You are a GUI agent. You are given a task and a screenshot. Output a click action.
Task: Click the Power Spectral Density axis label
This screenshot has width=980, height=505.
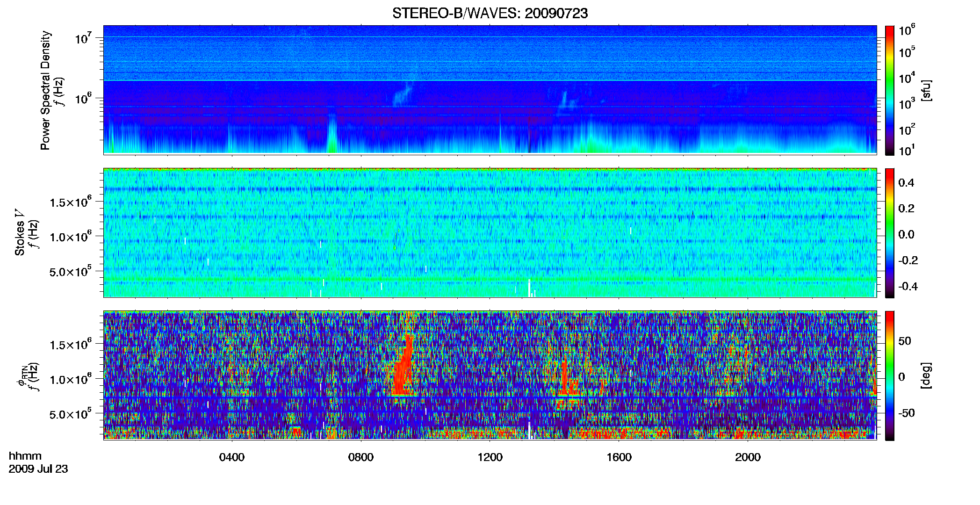[x=45, y=90]
